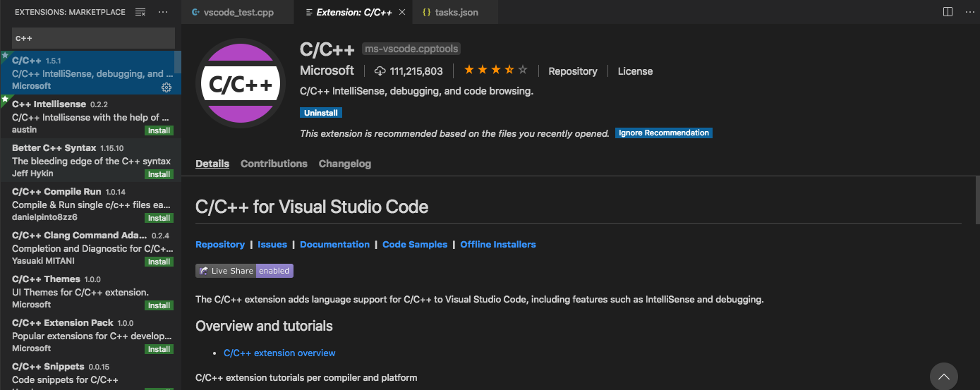This screenshot has width=980, height=390.
Task: Click the 111,215,803 download count
Action: [416, 71]
